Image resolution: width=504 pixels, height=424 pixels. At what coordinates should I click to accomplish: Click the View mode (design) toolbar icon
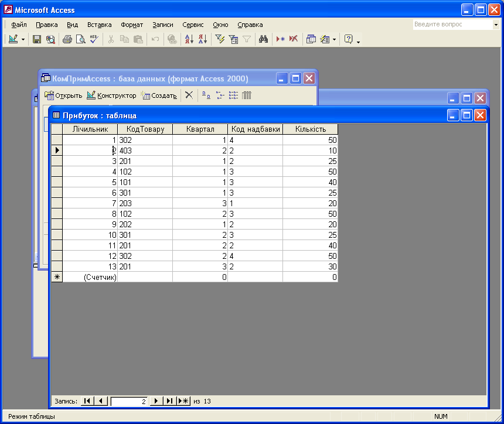[x=13, y=39]
